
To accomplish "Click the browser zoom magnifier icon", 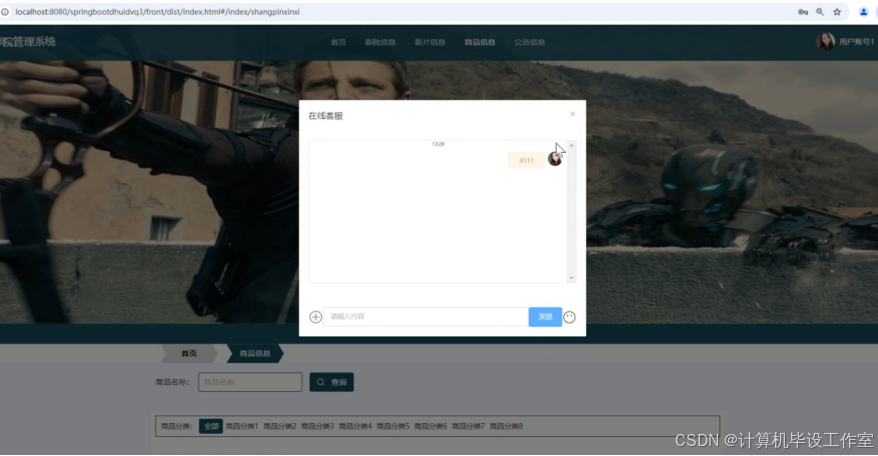I will click(x=820, y=12).
